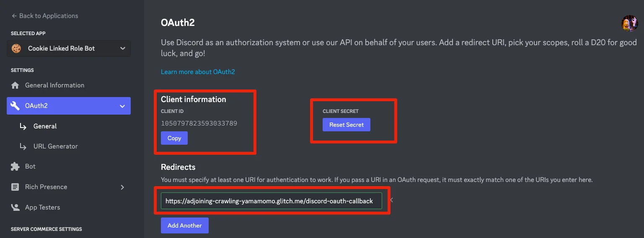Click the client ID number 1050797823593033789
The height and width of the screenshot is (238, 644).
(x=199, y=123)
